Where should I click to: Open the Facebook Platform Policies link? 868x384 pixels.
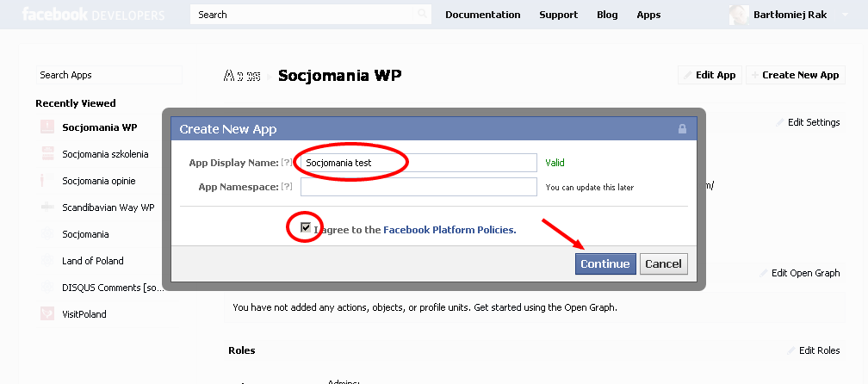pos(449,230)
